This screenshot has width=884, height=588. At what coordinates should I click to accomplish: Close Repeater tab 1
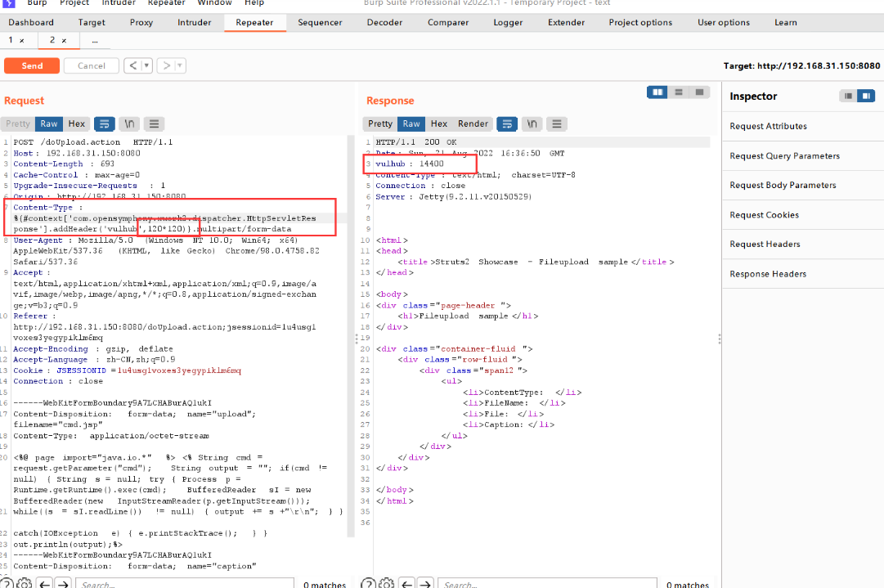click(x=22, y=41)
